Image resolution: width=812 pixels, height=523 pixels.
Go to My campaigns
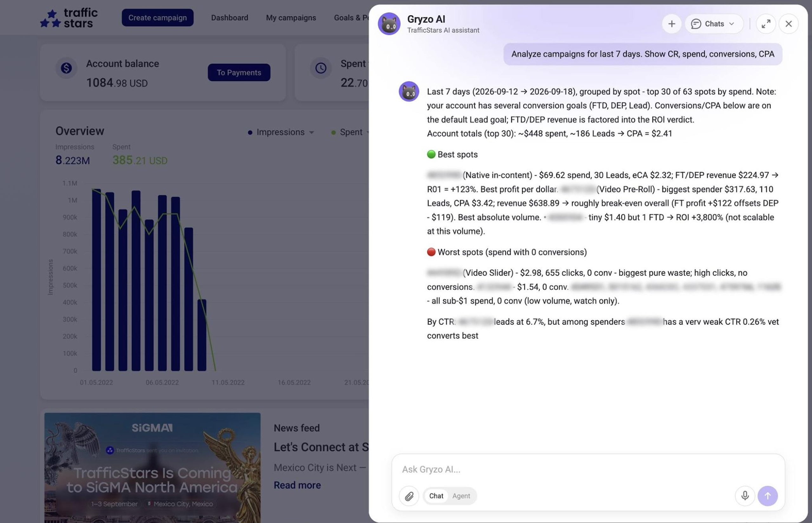click(x=291, y=18)
